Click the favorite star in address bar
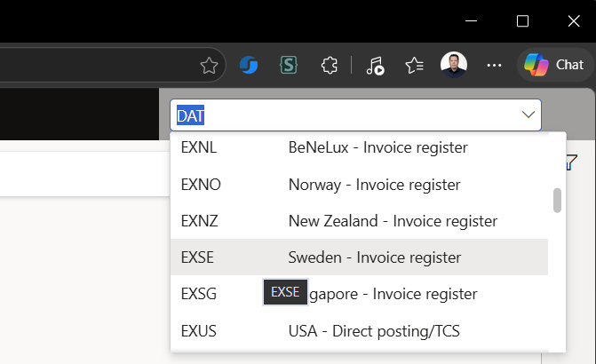This screenshot has width=596, height=364. [x=209, y=66]
